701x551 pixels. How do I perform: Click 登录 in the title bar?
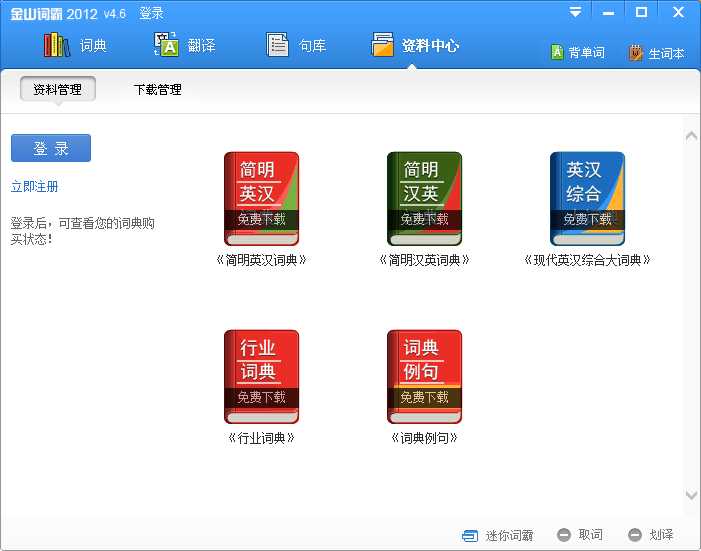point(151,13)
